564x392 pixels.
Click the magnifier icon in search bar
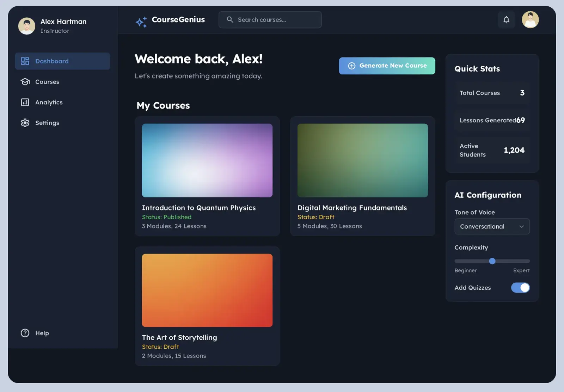[230, 20]
